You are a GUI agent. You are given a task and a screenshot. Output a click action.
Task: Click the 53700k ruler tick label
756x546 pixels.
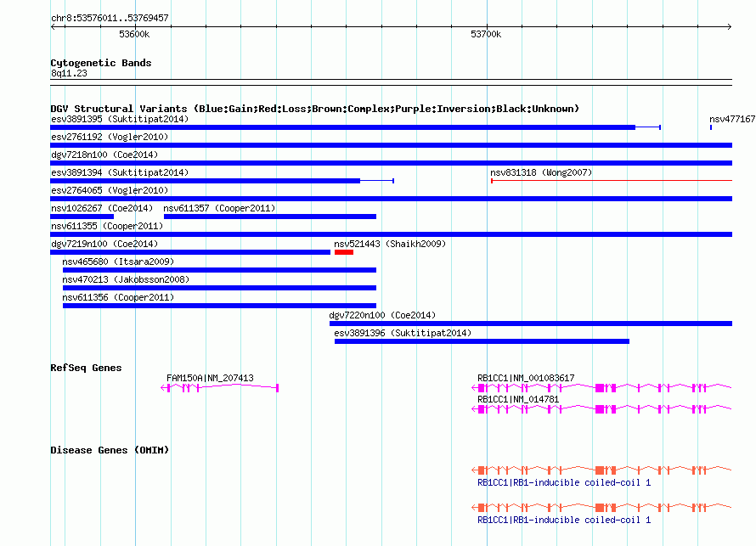click(486, 34)
